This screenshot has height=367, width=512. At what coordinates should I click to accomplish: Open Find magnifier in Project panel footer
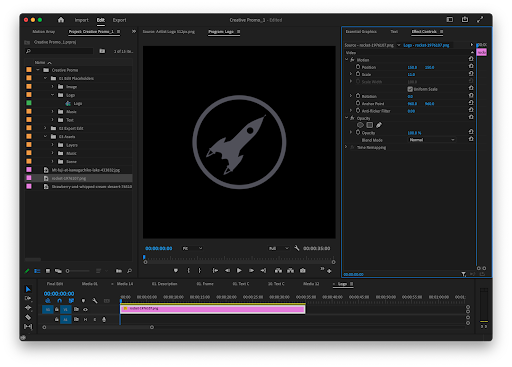[129, 271]
